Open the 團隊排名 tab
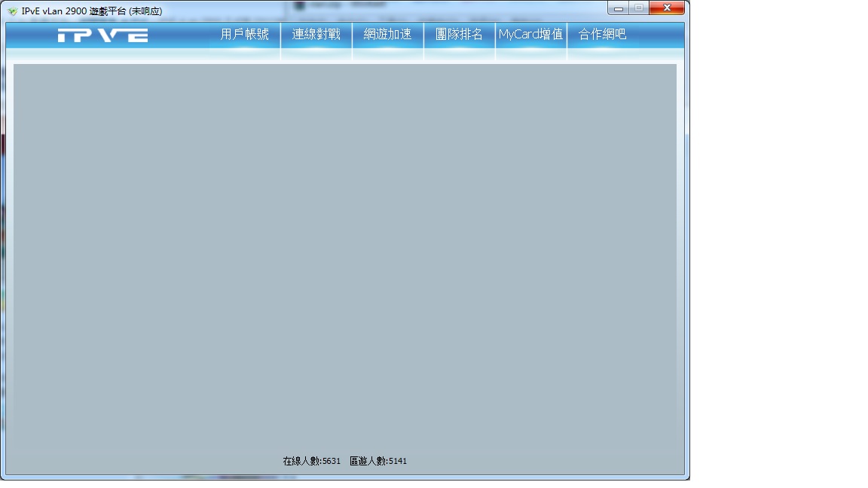Image resolution: width=868 pixels, height=488 pixels. [459, 35]
